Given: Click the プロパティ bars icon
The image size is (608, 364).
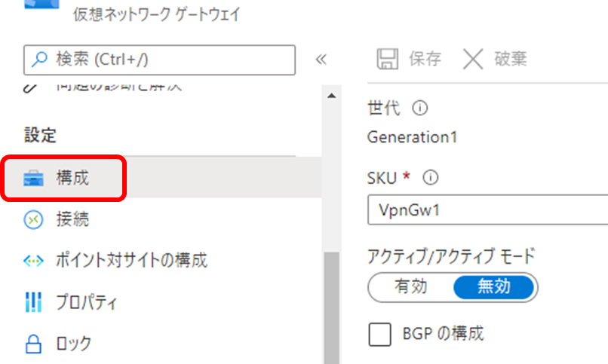Looking at the screenshot, I should click(33, 302).
